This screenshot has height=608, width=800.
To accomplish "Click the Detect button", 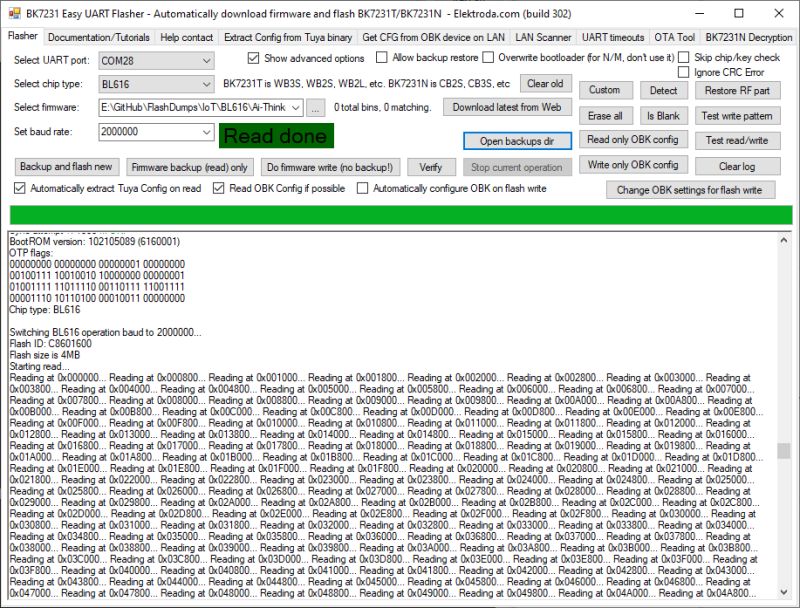I will click(663, 91).
